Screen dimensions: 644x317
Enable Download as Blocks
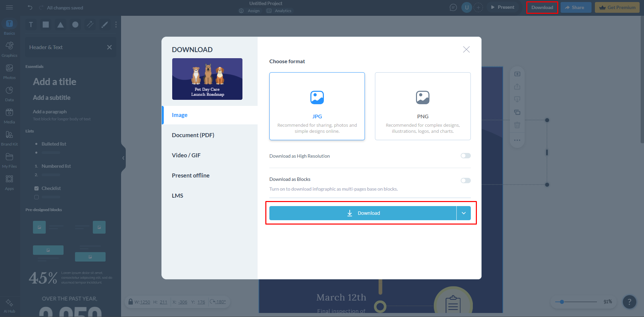pyautogui.click(x=465, y=181)
